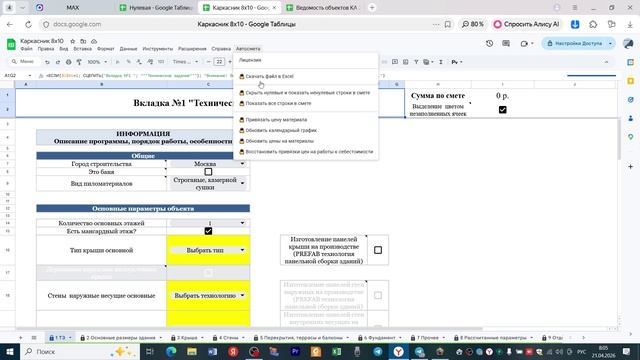Image resolution: width=640 pixels, height=360 pixels.
Task: Click the filter funnel toolbar icon
Action: click(x=416, y=62)
